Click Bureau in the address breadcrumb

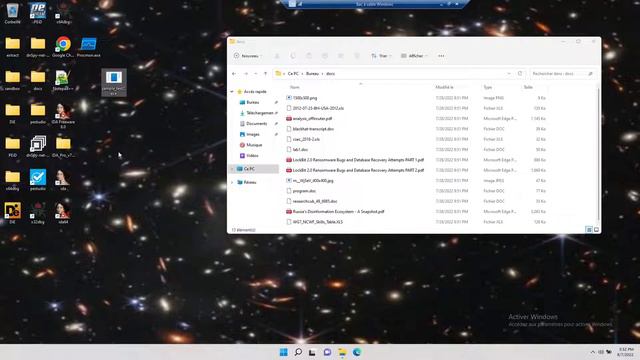click(312, 74)
